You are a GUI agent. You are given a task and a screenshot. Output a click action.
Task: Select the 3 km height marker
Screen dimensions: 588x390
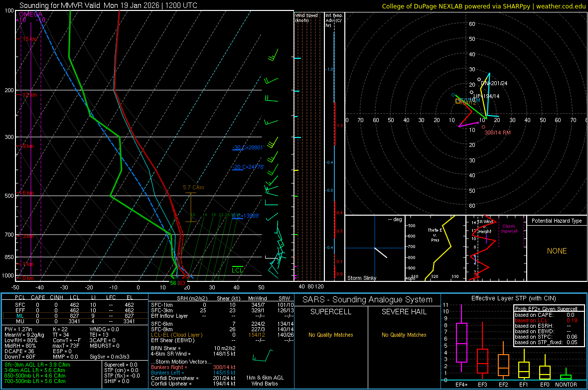(28, 236)
